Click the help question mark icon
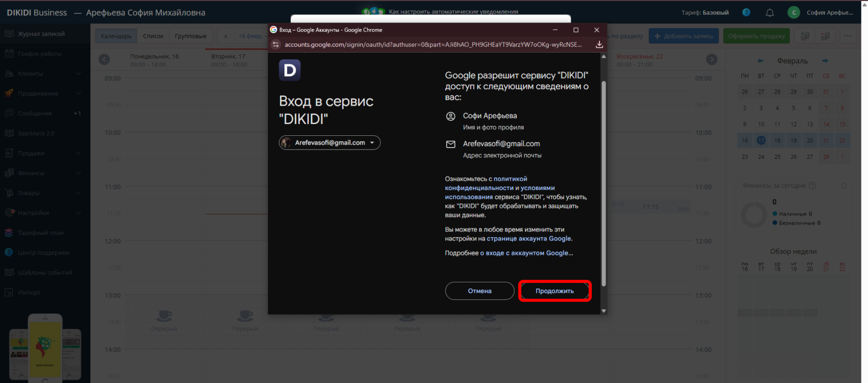Viewport: 868px width, 383px height. pyautogui.click(x=746, y=13)
